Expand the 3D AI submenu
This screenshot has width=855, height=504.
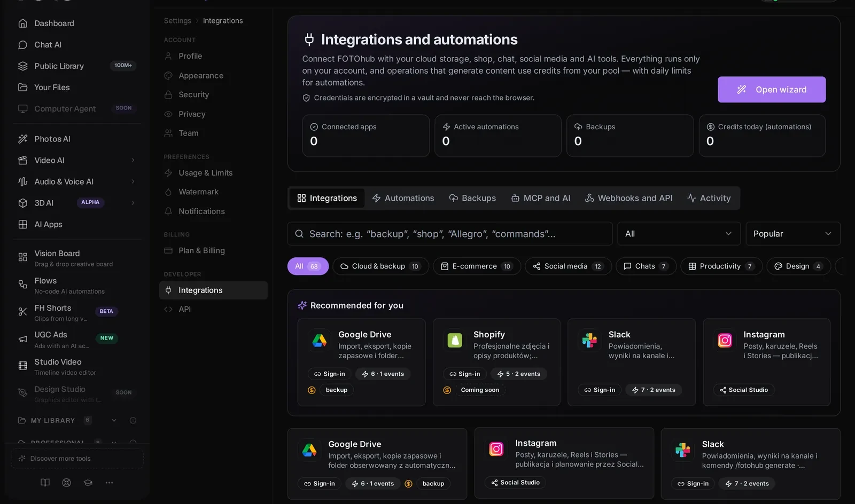[x=133, y=203]
